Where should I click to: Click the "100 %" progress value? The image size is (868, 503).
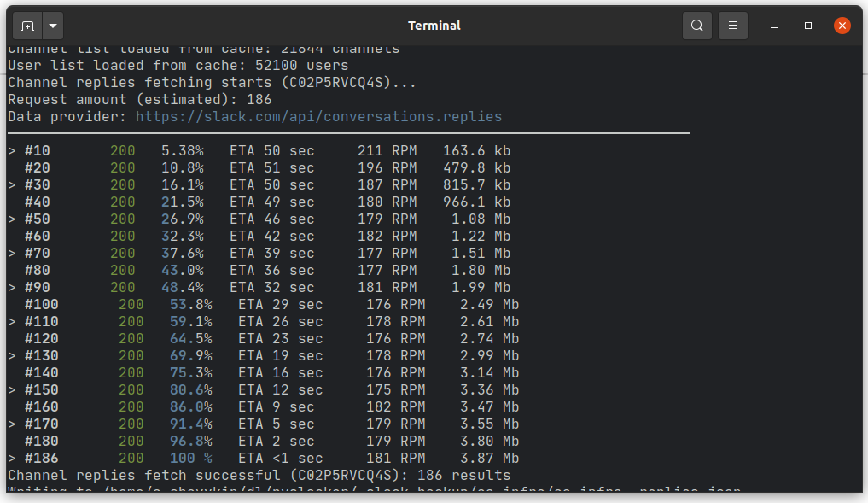[191, 459]
